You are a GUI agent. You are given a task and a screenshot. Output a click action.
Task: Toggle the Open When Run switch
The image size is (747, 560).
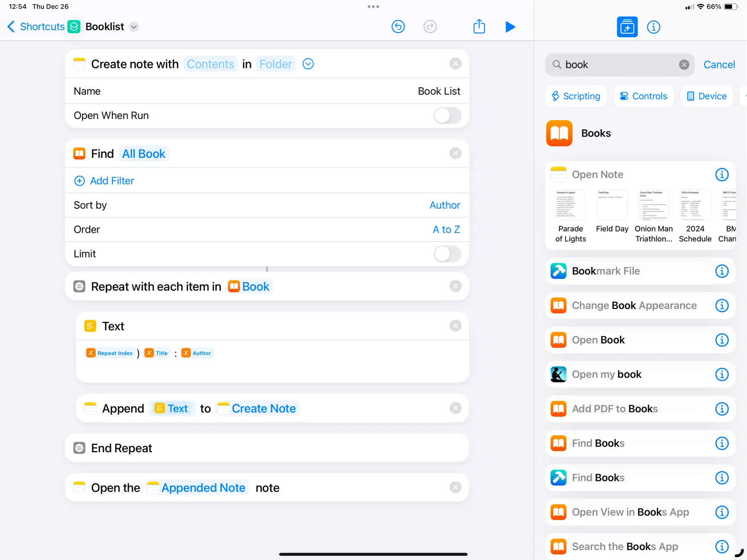pos(447,116)
